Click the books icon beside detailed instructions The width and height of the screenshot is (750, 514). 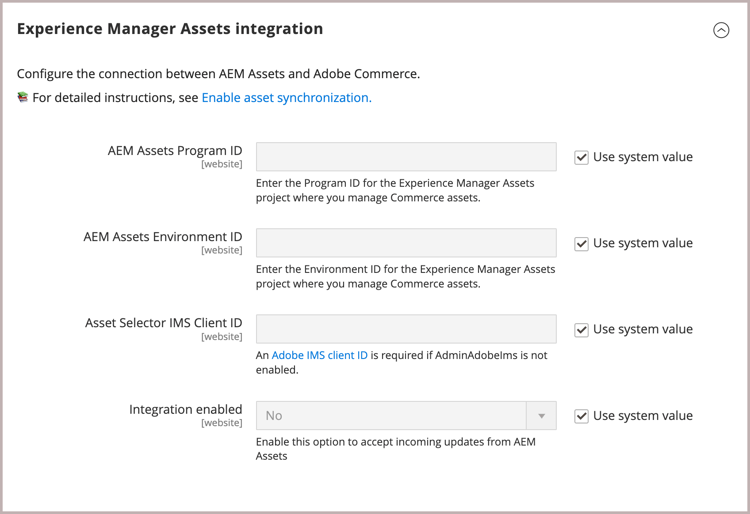tap(23, 98)
